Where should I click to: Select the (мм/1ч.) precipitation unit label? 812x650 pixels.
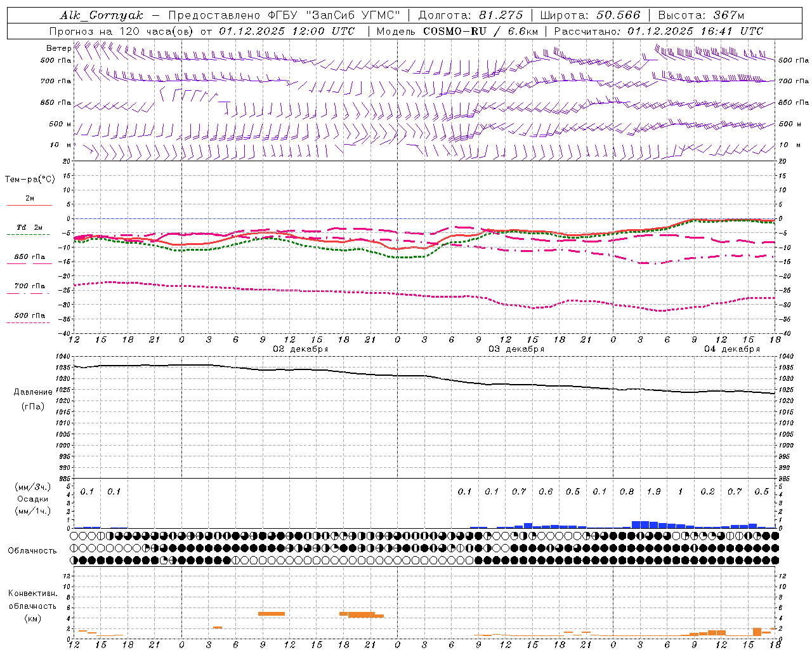33,511
